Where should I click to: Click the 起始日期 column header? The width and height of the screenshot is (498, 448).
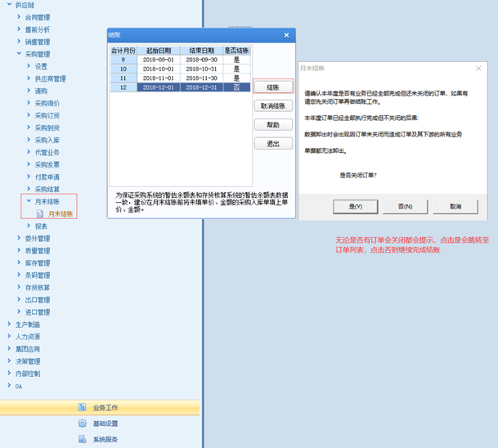click(x=159, y=51)
